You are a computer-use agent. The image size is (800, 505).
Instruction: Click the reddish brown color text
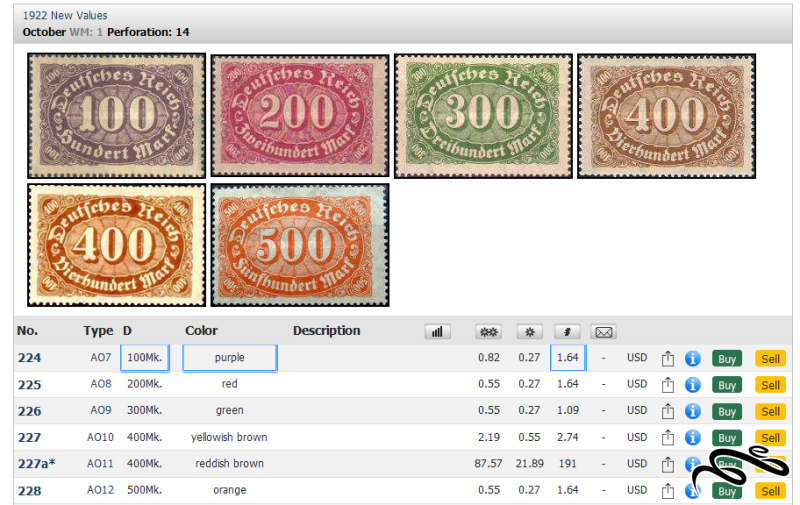230,464
